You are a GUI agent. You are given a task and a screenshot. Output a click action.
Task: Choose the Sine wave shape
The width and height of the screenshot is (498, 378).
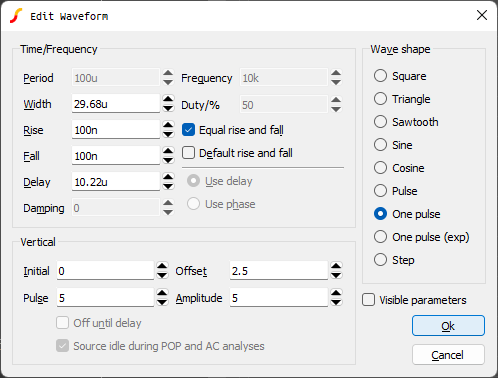380,145
